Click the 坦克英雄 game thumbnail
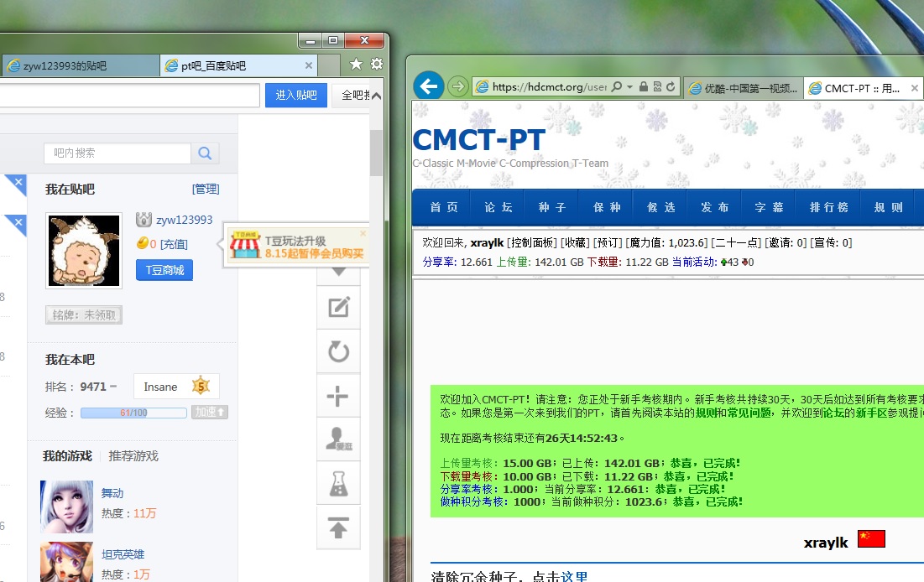This screenshot has width=924, height=582. 66,562
